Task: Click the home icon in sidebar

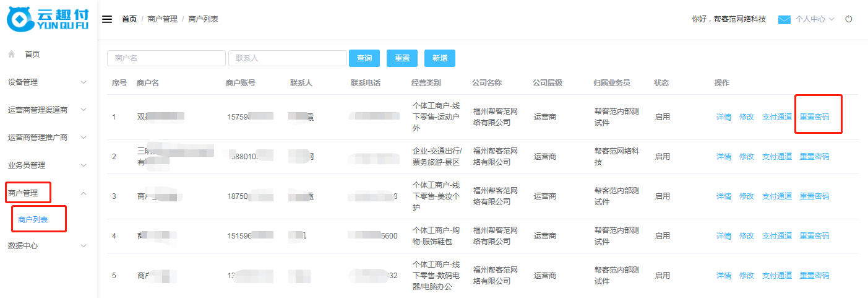Action: [x=12, y=55]
